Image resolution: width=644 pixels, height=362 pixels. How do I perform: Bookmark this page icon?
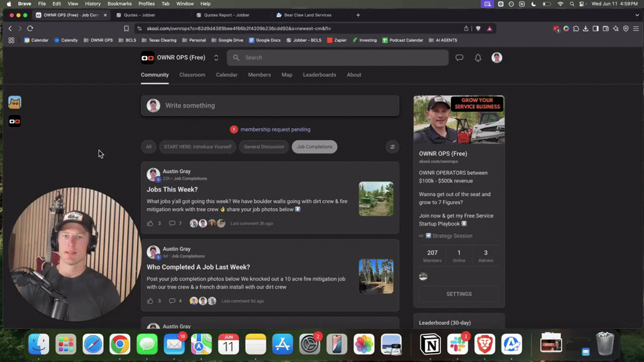pos(126,28)
